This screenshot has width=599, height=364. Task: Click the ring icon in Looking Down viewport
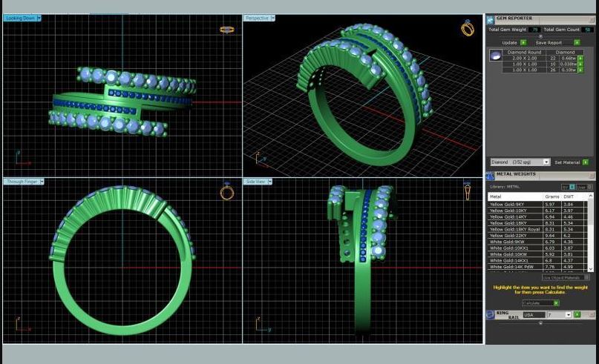227,30
